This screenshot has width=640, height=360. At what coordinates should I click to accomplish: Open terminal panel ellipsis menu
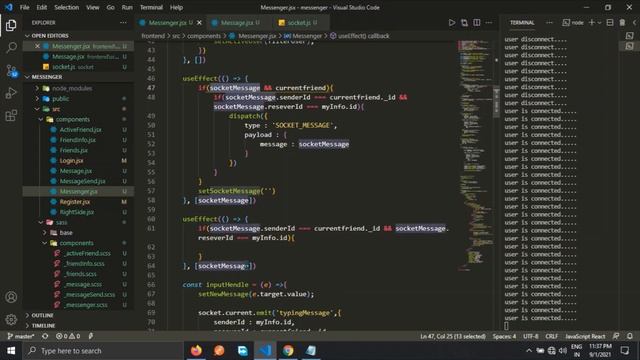point(549,22)
